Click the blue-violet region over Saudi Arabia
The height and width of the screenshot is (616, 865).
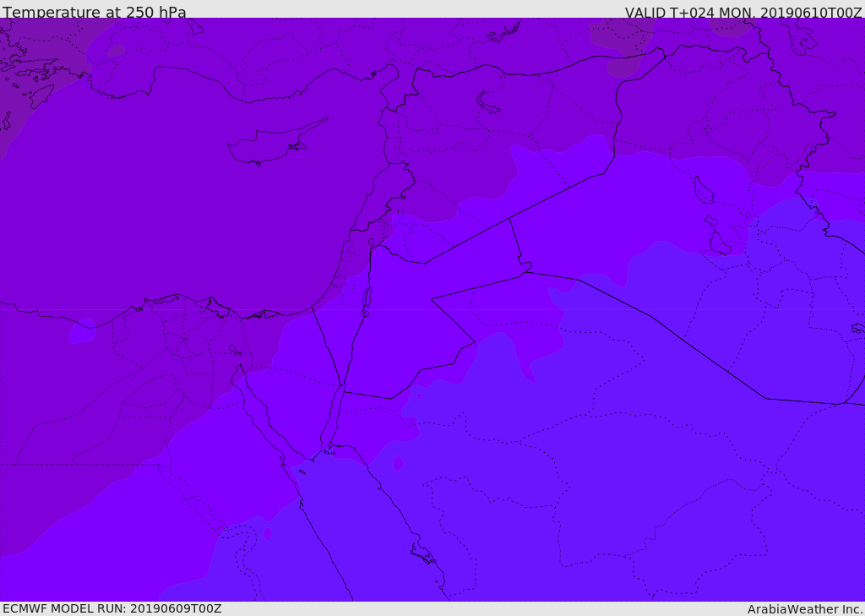tap(634, 473)
